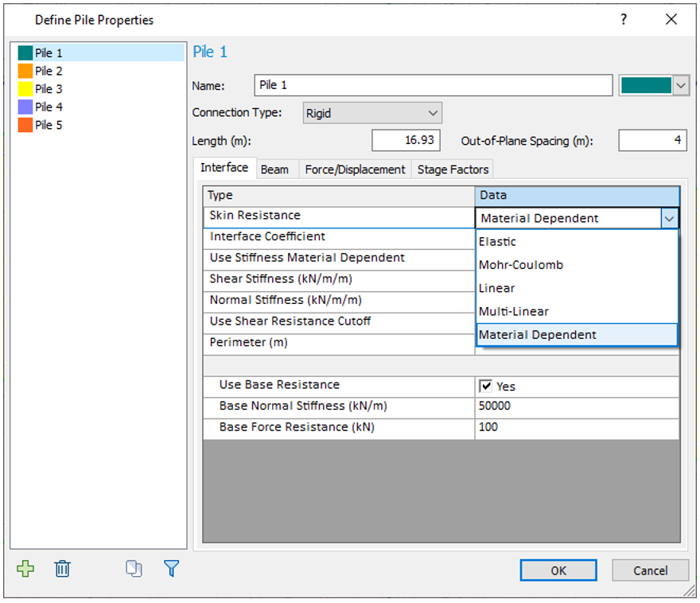Select Pile 5 in the list
700x603 pixels.
tap(100, 125)
